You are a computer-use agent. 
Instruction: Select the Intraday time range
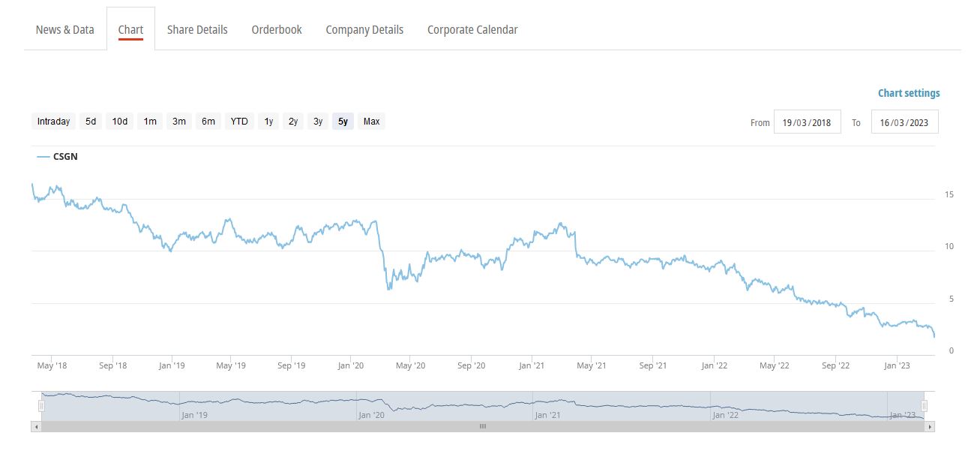click(53, 122)
